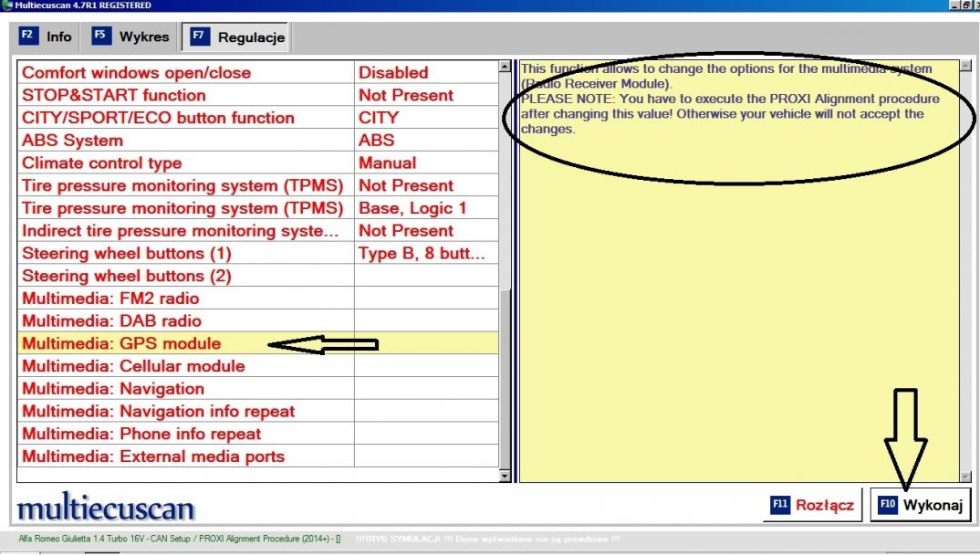Click the parameter list scrollbar thumb
This screenshot has width=980, height=556.
point(505,378)
